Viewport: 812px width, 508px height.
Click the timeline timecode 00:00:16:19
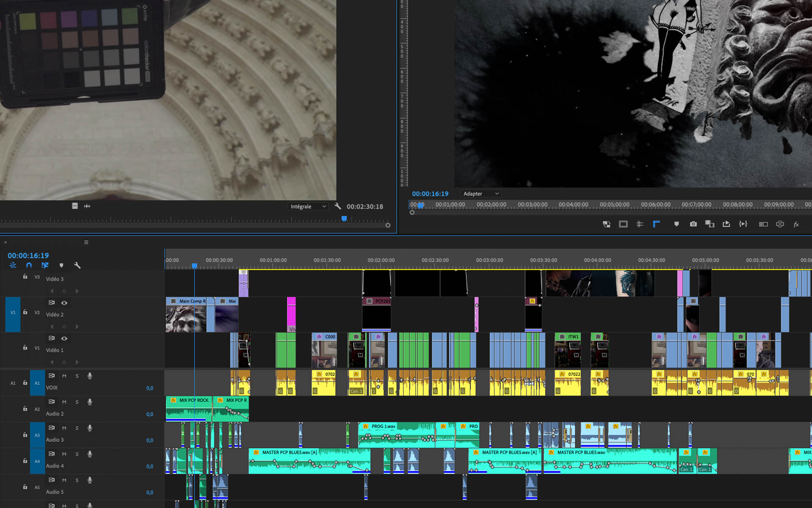pos(28,256)
